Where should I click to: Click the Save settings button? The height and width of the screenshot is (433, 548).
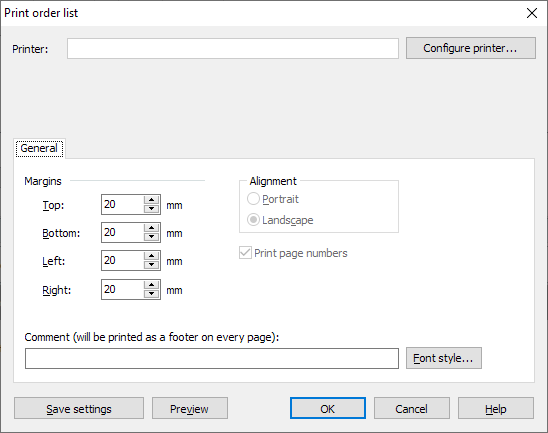click(79, 408)
